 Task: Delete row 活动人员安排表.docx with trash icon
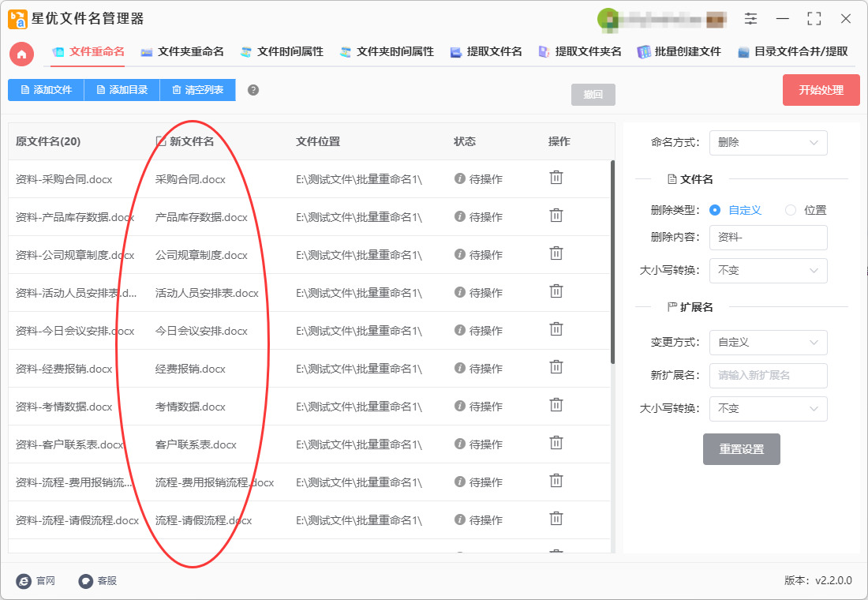click(x=556, y=291)
